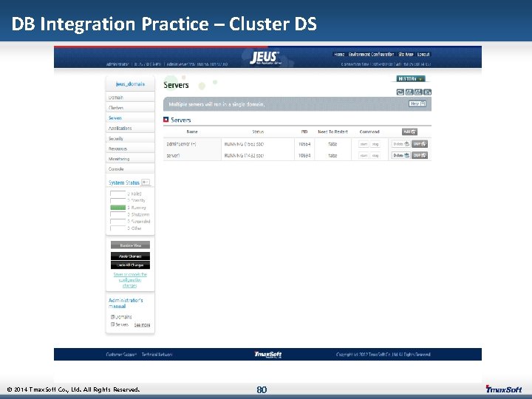
Task: Click the green Running status bar
Action: [118, 208]
